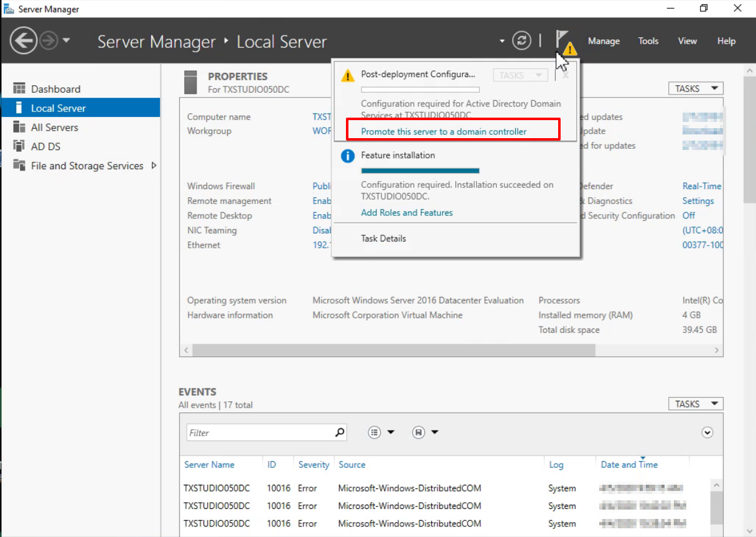756x537 pixels.
Task: Click the Real-Time protection link
Action: pos(702,186)
